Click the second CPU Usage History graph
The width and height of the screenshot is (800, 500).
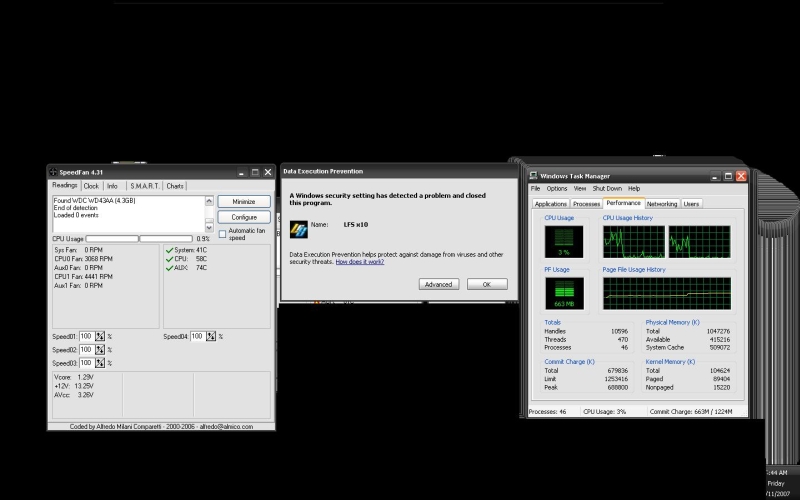[699, 242]
